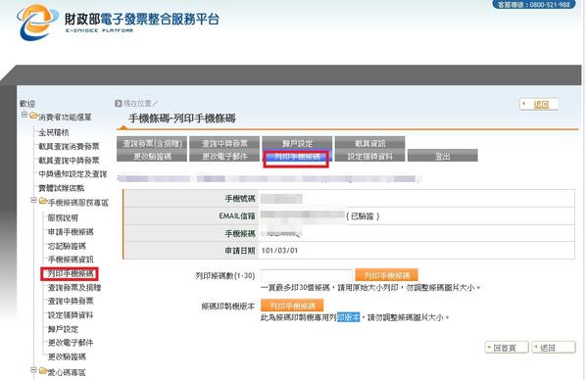The height and width of the screenshot is (380, 588).
Task: Click the 已驗證 status text
Action: click(363, 216)
